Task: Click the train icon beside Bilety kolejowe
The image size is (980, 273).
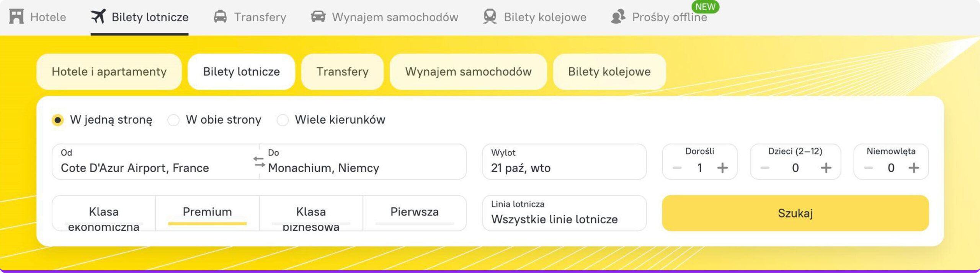Action: 490,17
